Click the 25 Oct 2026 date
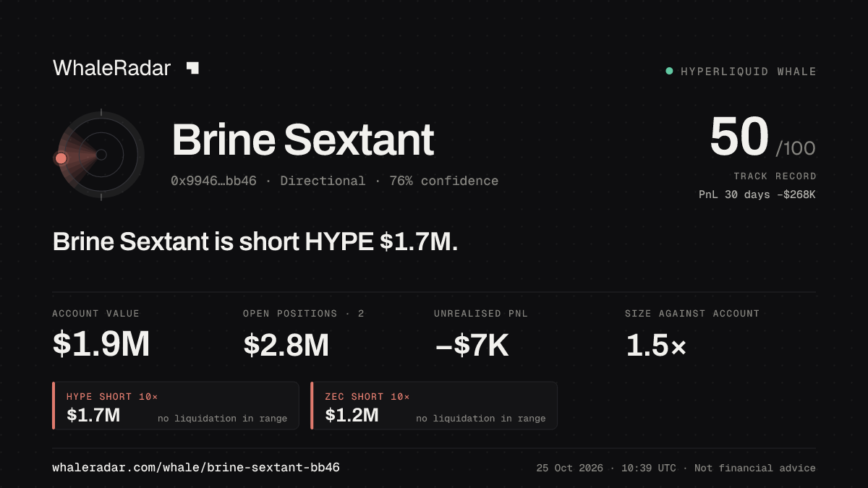 pyautogui.click(x=570, y=468)
